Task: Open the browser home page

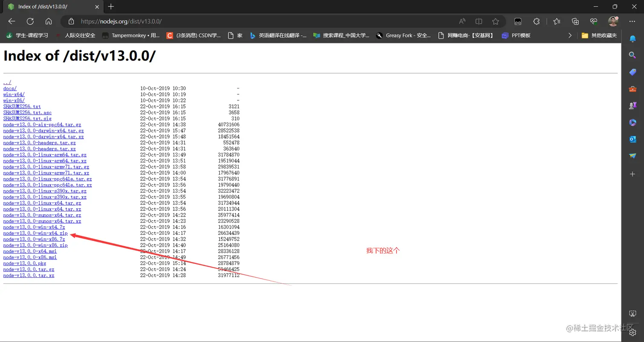Action: [x=49, y=21]
